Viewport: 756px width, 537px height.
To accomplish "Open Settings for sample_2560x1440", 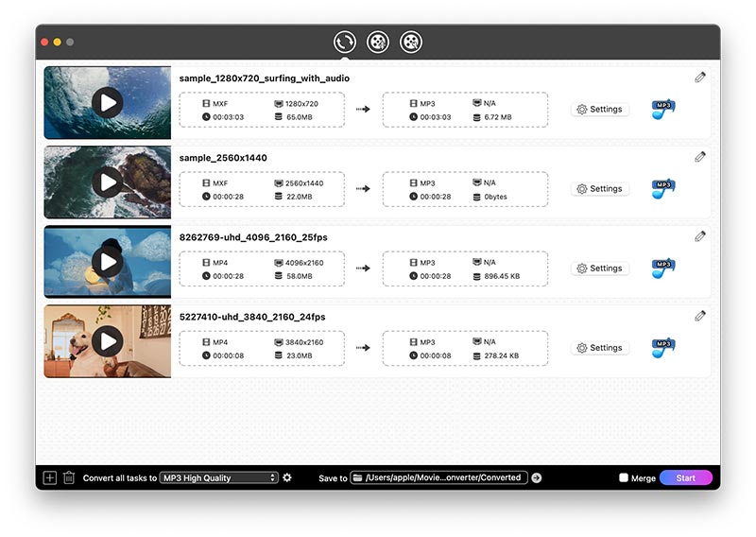I will 600,189.
